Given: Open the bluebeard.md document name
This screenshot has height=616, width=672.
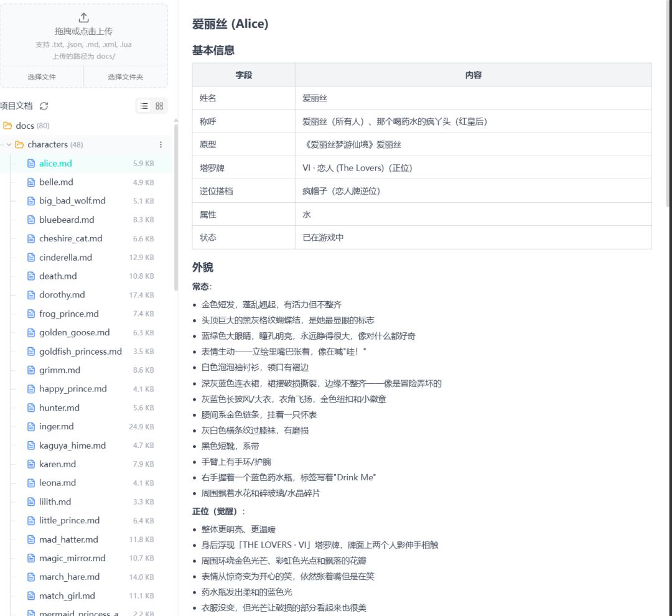Looking at the screenshot, I should (x=67, y=220).
